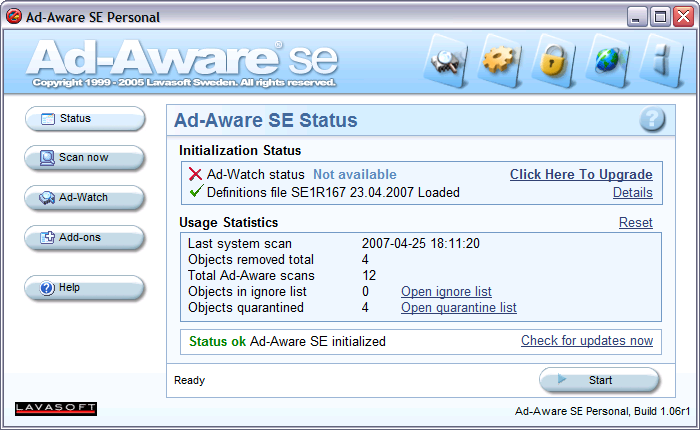Click last scan date 2007-04-25 18:11:20
Screen dimensions: 700x430
click(x=421, y=243)
